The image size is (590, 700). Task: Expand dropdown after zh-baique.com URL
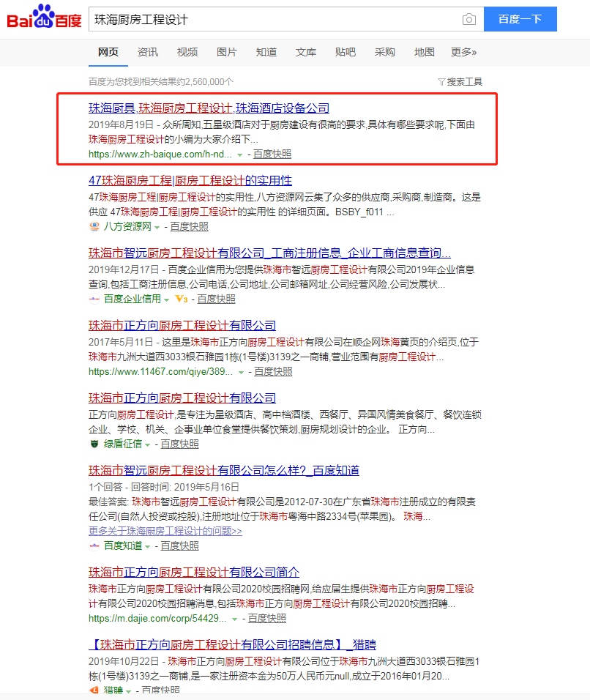click(239, 155)
